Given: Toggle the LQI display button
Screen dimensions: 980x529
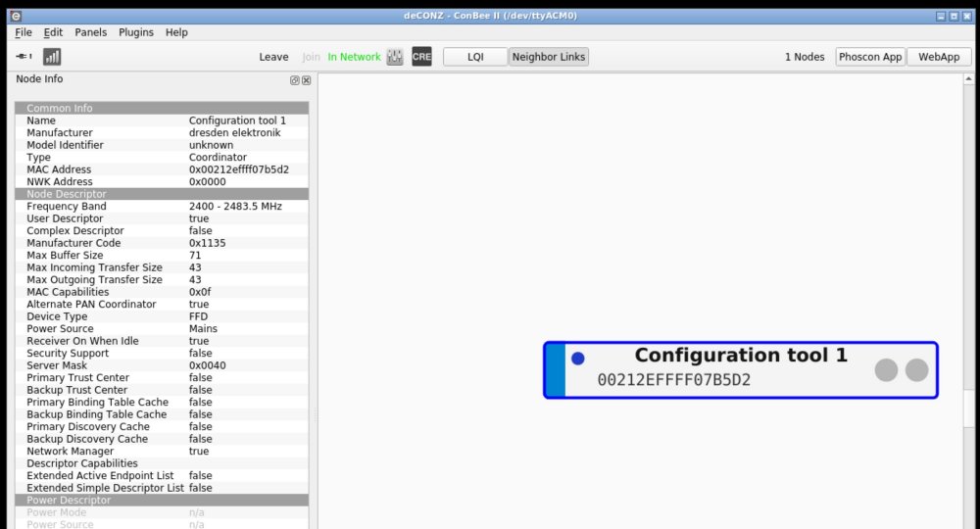Looking at the screenshot, I should tap(475, 57).
